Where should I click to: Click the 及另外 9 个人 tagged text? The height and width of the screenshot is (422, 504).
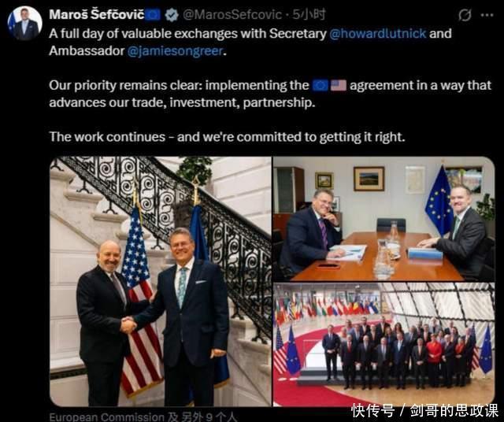pyautogui.click(x=202, y=417)
